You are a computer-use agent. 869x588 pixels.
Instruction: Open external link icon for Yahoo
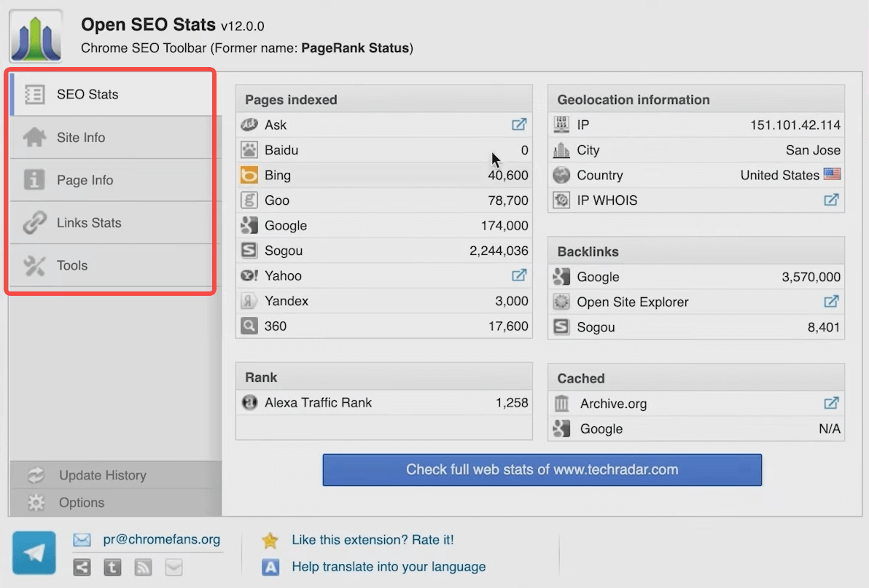coord(519,275)
